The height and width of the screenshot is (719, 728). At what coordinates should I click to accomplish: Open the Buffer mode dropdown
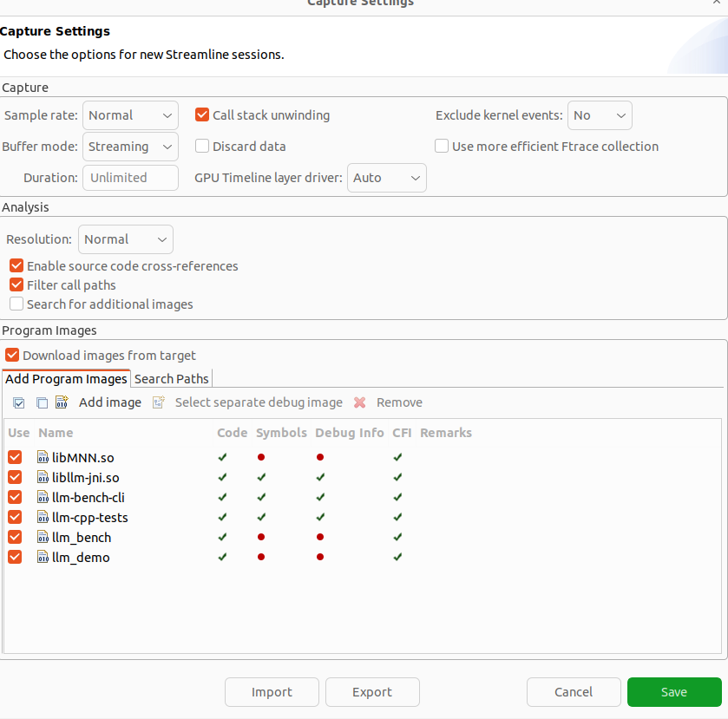(130, 147)
